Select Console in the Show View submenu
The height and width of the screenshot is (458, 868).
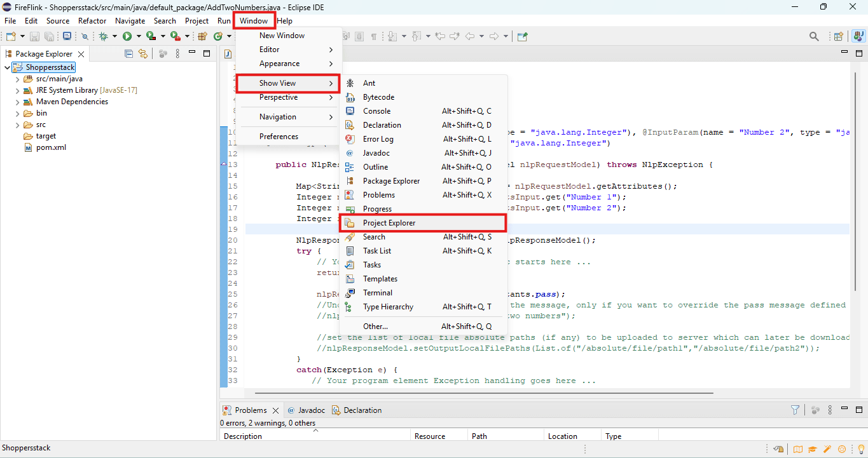pyautogui.click(x=424, y=111)
